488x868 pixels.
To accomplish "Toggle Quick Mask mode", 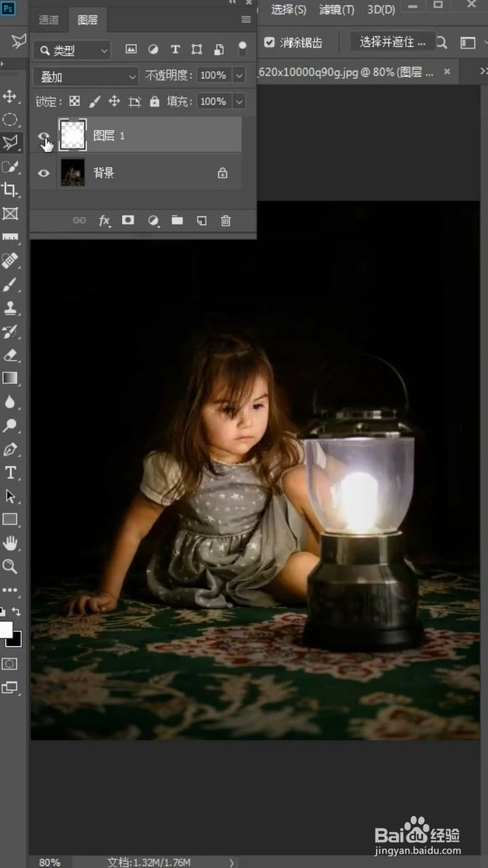I will click(9, 663).
